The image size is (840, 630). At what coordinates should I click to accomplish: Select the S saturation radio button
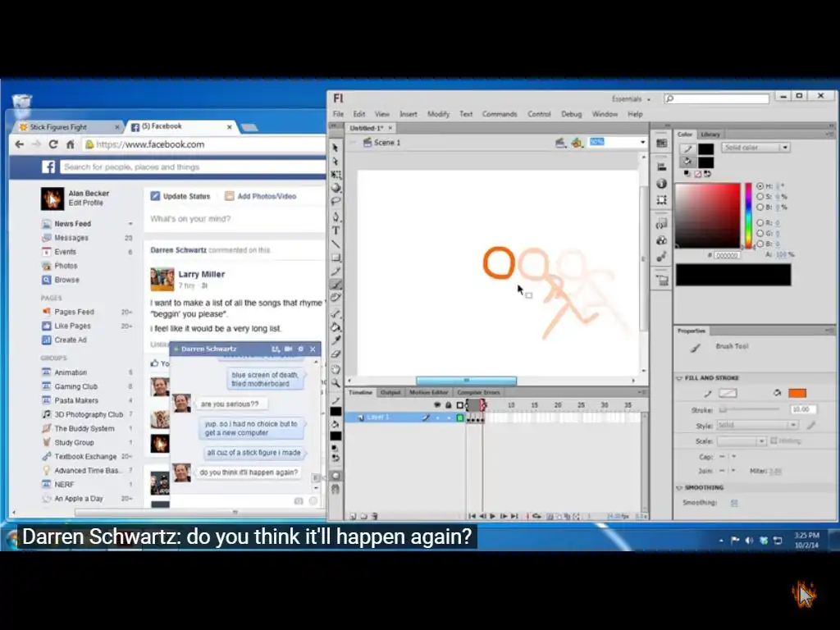(760, 197)
